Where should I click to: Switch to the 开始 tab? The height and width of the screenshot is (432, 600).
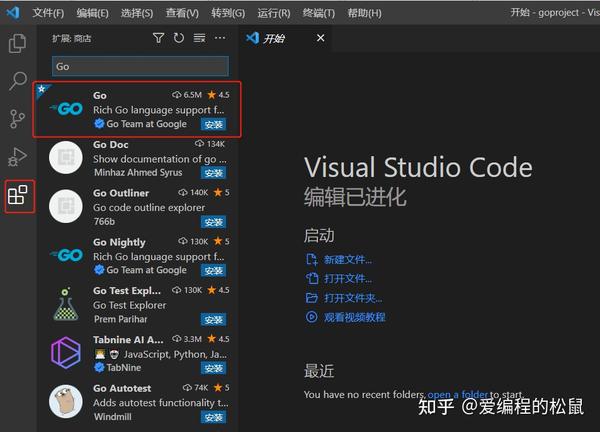[x=274, y=38]
